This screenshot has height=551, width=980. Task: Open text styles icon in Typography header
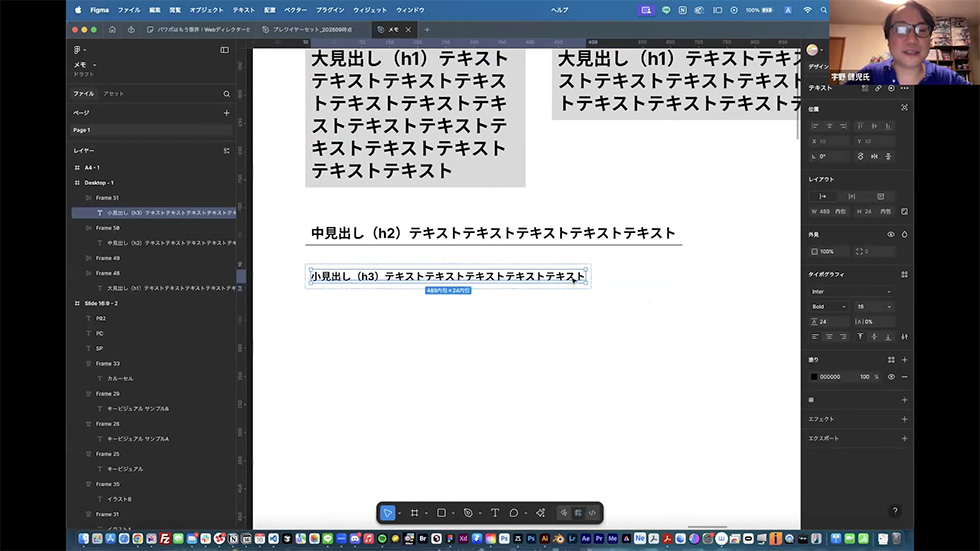click(904, 274)
